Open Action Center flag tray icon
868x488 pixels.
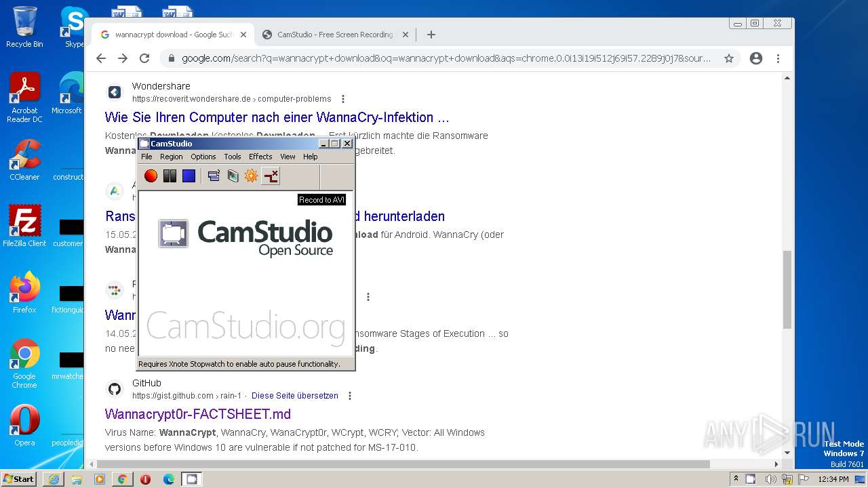pyautogui.click(x=803, y=479)
